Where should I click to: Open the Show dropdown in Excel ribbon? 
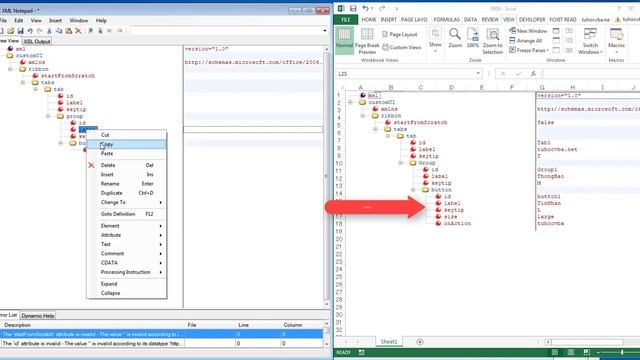pyautogui.click(x=436, y=41)
